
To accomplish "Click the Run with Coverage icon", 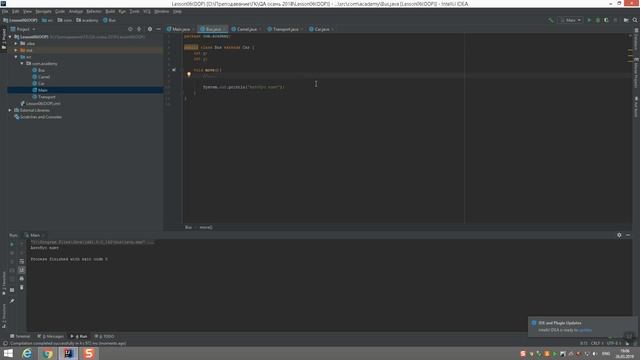I will click(607, 20).
